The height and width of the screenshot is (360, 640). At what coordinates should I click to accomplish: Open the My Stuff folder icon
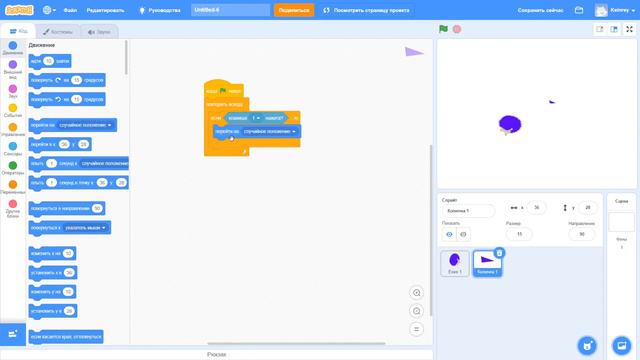click(x=579, y=10)
